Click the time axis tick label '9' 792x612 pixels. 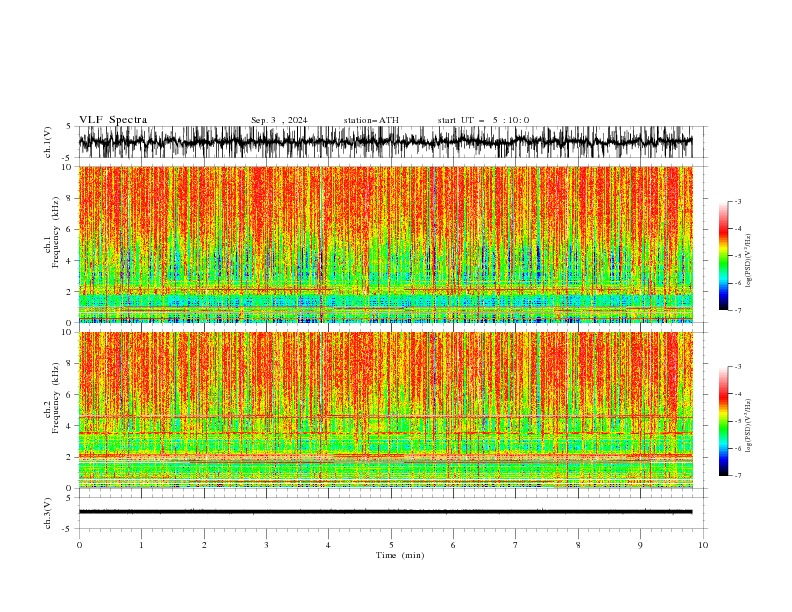640,545
